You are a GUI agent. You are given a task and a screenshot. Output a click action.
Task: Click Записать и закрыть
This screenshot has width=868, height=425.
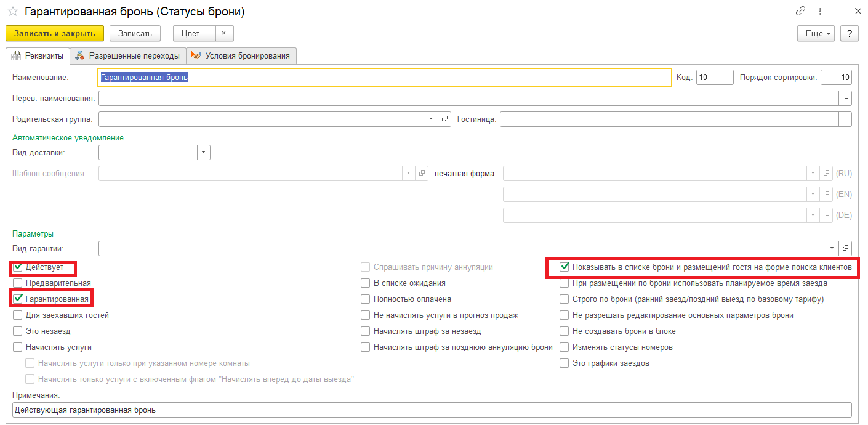pos(55,33)
